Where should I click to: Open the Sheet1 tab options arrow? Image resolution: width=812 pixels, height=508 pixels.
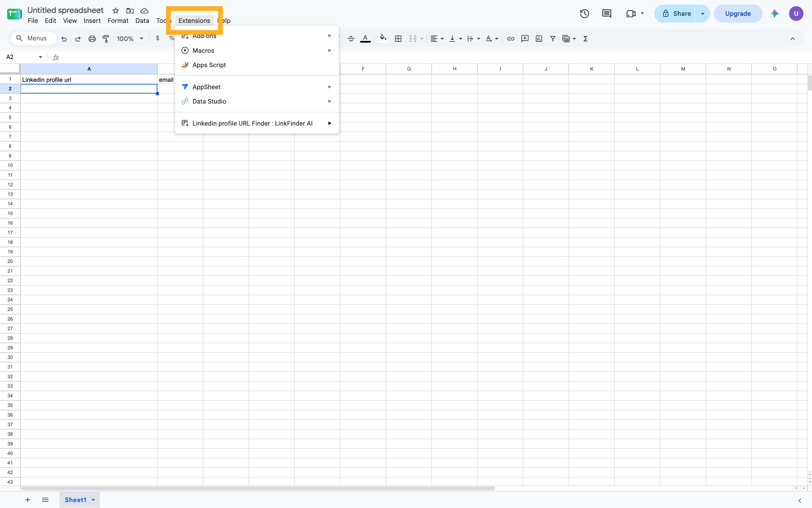[93, 500]
